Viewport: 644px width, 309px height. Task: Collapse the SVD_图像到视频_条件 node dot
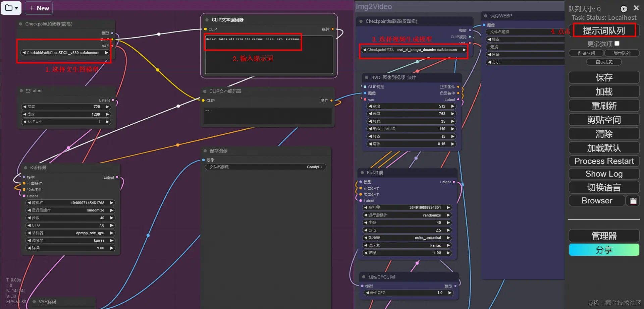tap(367, 77)
